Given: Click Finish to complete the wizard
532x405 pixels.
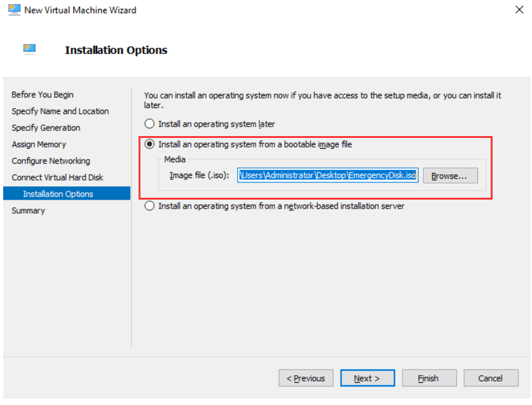Looking at the screenshot, I should point(428,378).
